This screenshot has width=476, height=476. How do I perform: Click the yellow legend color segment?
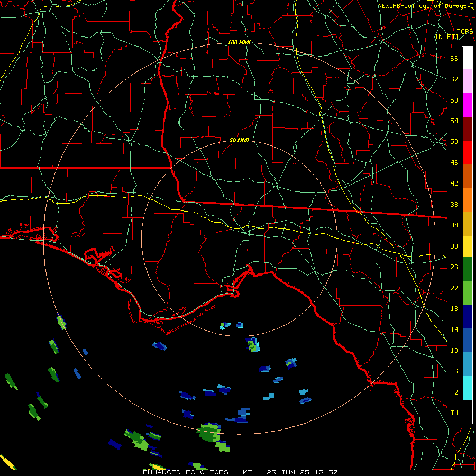(467, 246)
